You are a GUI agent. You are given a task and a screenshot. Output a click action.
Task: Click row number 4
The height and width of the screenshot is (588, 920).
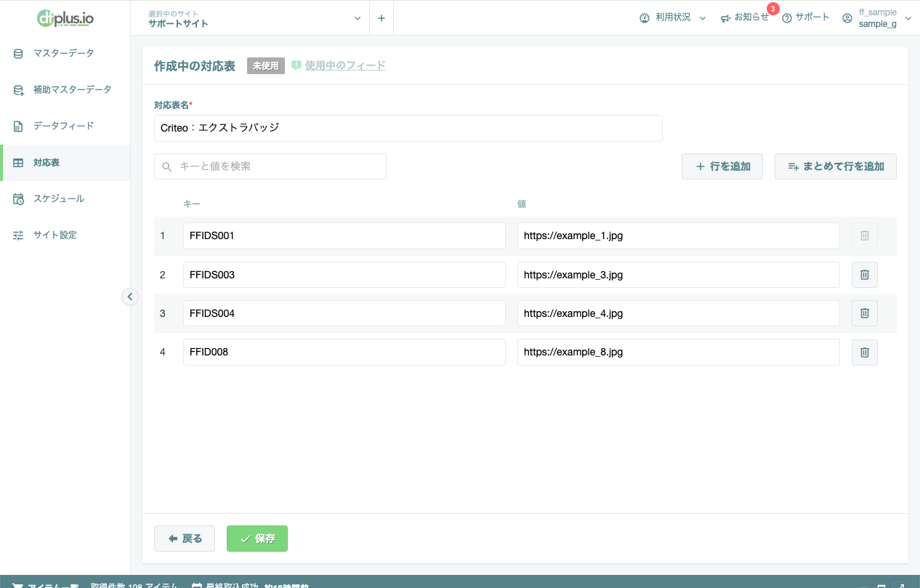(163, 352)
